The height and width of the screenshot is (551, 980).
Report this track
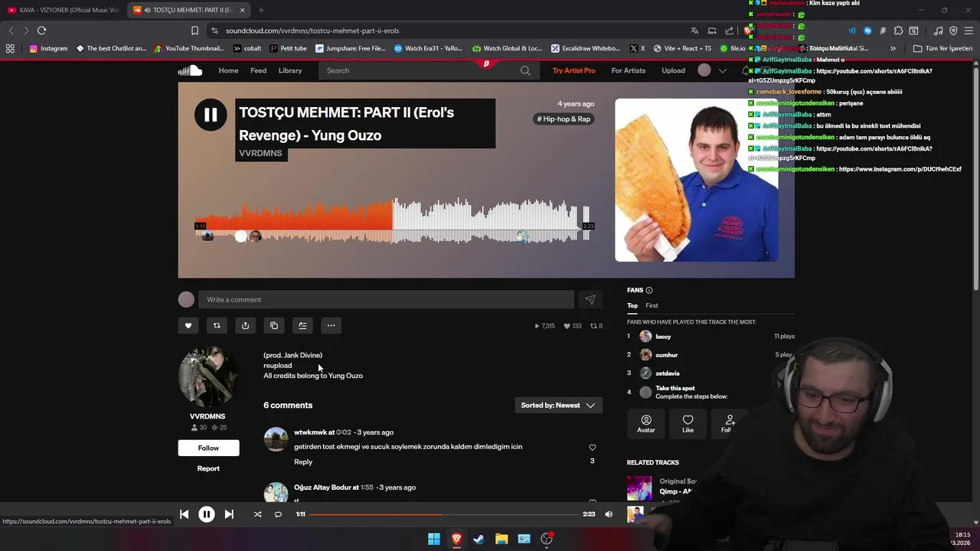pos(208,468)
